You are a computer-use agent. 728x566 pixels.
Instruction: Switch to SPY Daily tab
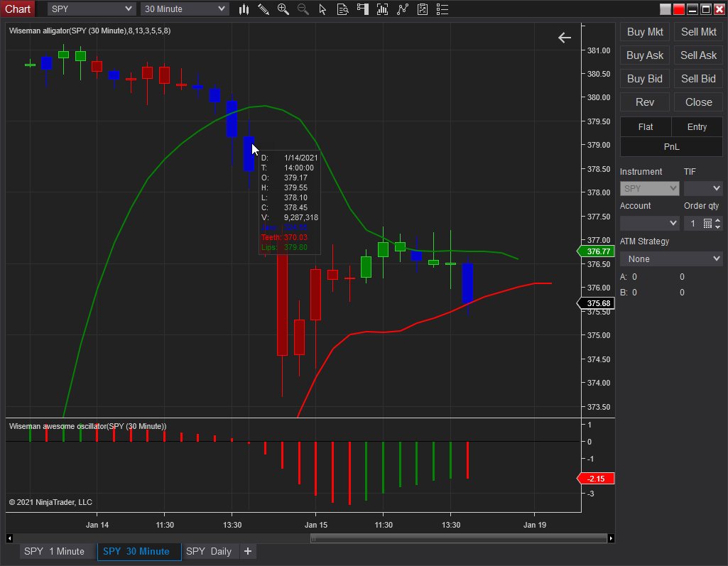209,551
